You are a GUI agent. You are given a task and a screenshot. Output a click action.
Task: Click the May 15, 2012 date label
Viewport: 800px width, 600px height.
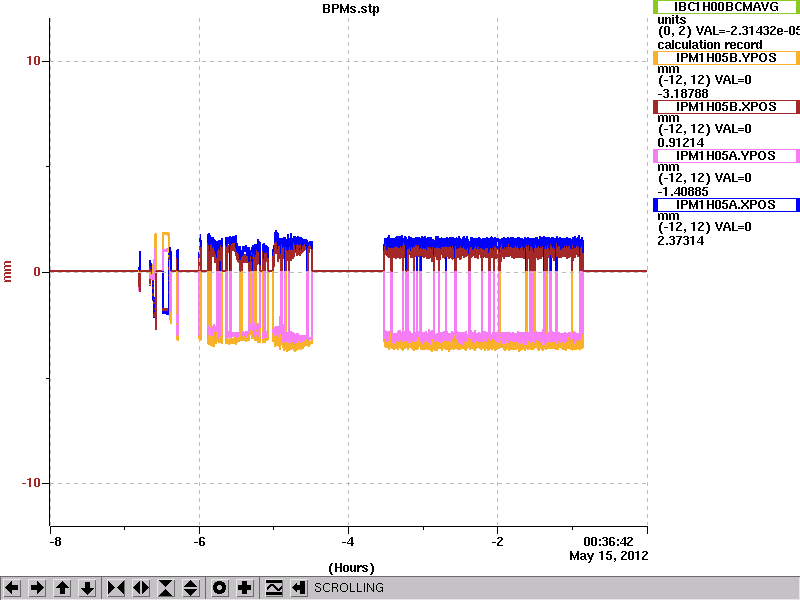(609, 556)
